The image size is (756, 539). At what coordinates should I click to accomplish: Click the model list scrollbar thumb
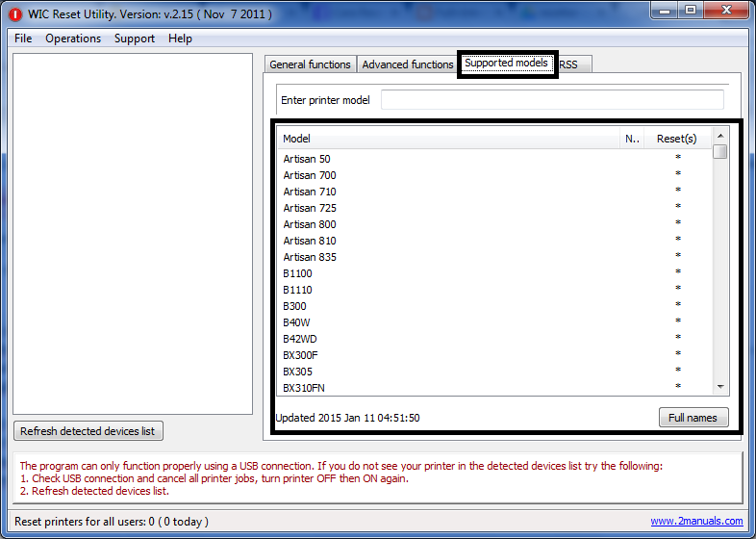click(x=720, y=151)
